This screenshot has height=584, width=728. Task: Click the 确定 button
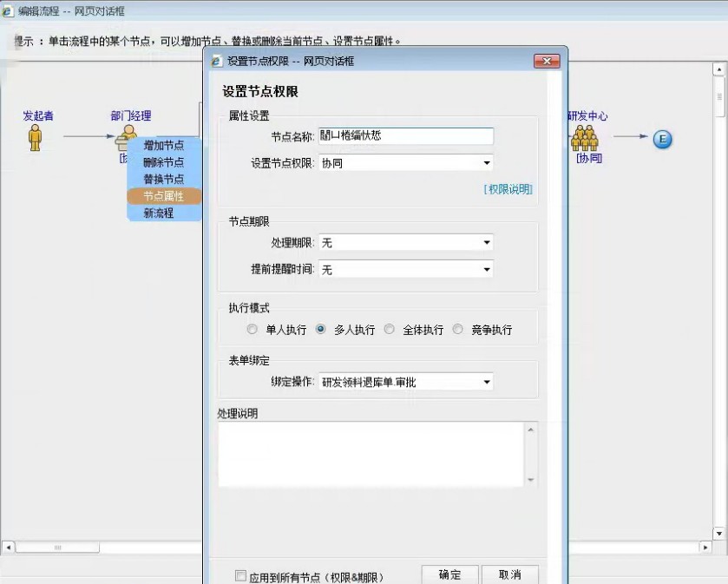[x=449, y=574]
